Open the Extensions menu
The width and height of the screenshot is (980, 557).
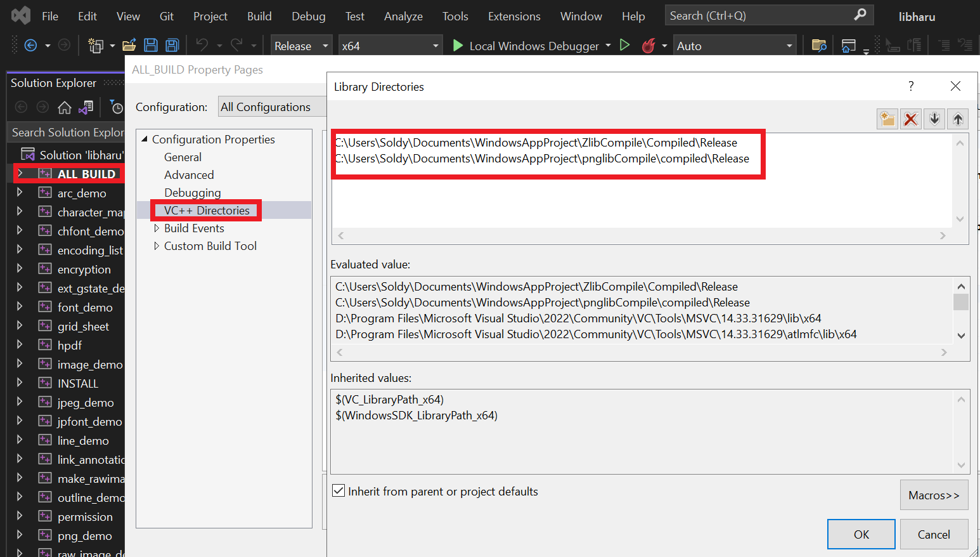pyautogui.click(x=514, y=16)
